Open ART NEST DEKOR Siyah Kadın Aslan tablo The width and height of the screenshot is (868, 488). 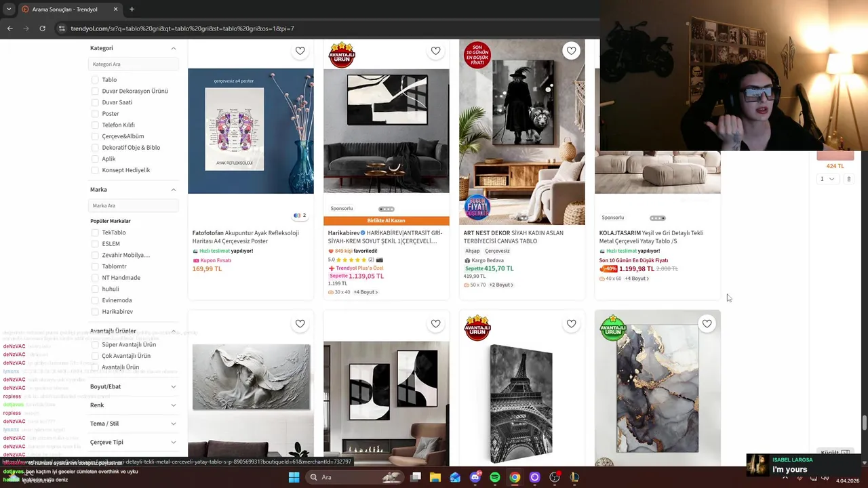(x=514, y=237)
